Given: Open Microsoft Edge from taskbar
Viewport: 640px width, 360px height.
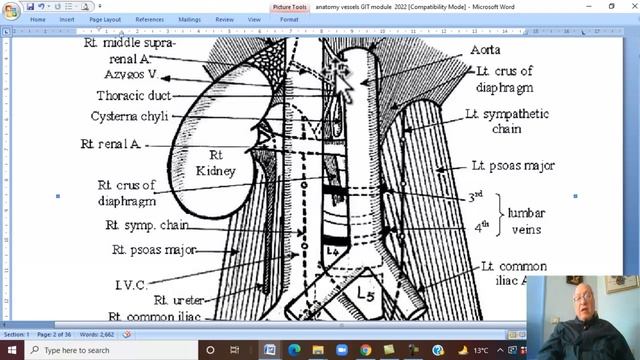Looking at the screenshot, I should [x=294, y=350].
